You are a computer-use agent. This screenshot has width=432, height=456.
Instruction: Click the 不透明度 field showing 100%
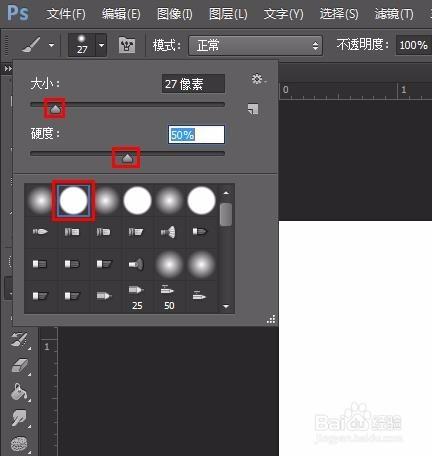pyautogui.click(x=414, y=45)
